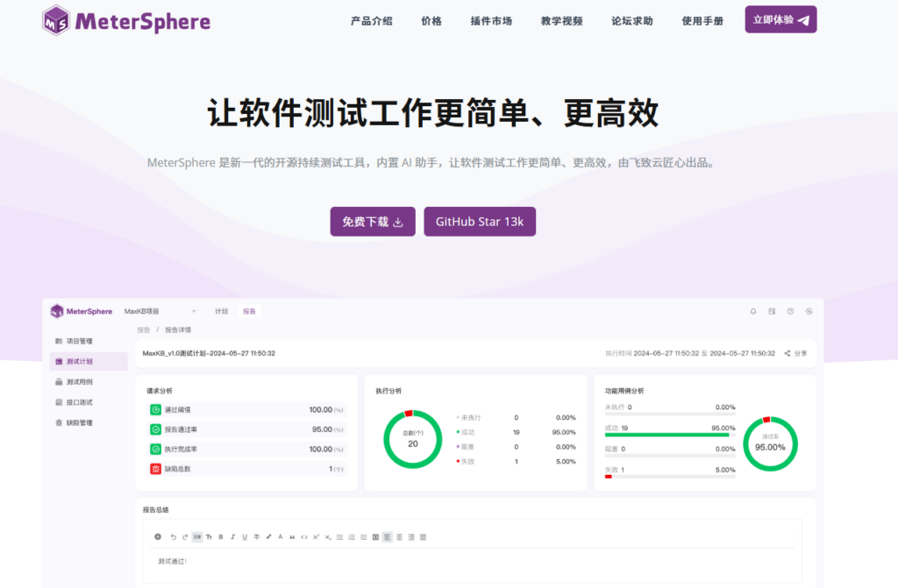Toggle underline formatting in the editor

point(243,536)
